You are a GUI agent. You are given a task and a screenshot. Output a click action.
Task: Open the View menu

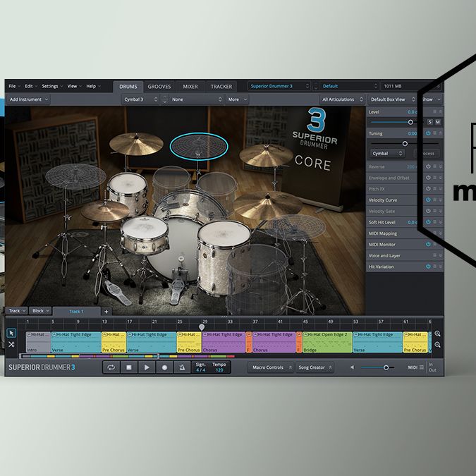click(x=74, y=86)
